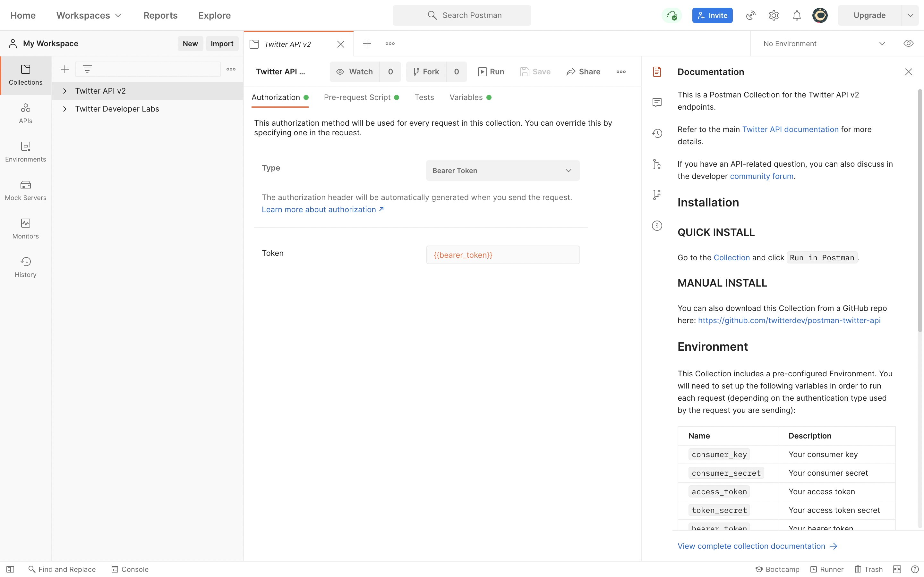Click the environment quick look eye icon
Image resolution: width=924 pixels, height=577 pixels.
click(908, 44)
